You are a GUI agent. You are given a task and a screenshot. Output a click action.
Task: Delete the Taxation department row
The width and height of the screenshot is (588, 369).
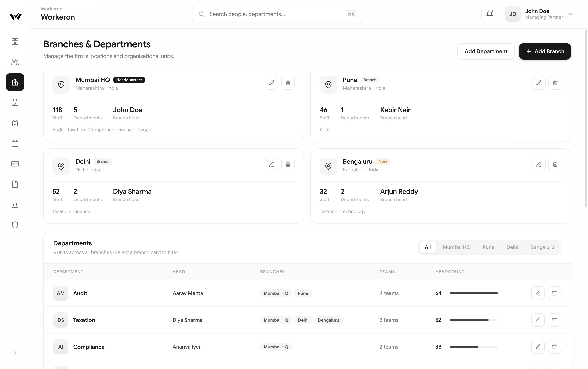click(x=554, y=320)
